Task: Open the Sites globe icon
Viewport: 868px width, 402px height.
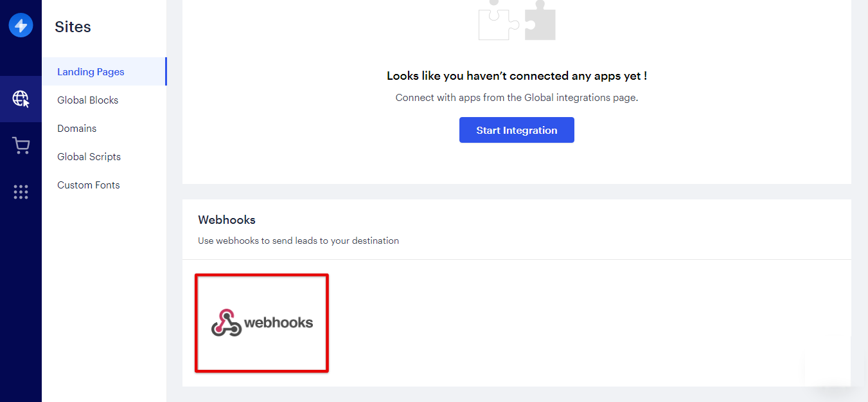Action: click(21, 98)
